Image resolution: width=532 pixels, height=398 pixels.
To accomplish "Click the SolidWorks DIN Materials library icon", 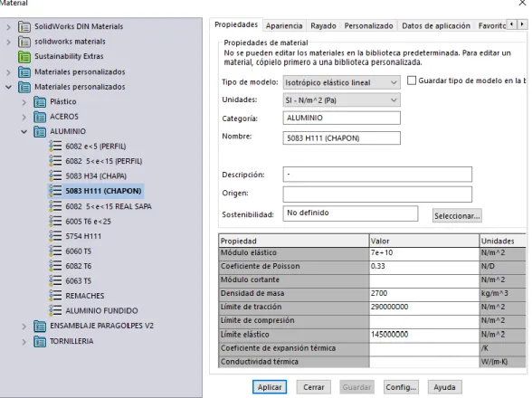I will coord(24,26).
